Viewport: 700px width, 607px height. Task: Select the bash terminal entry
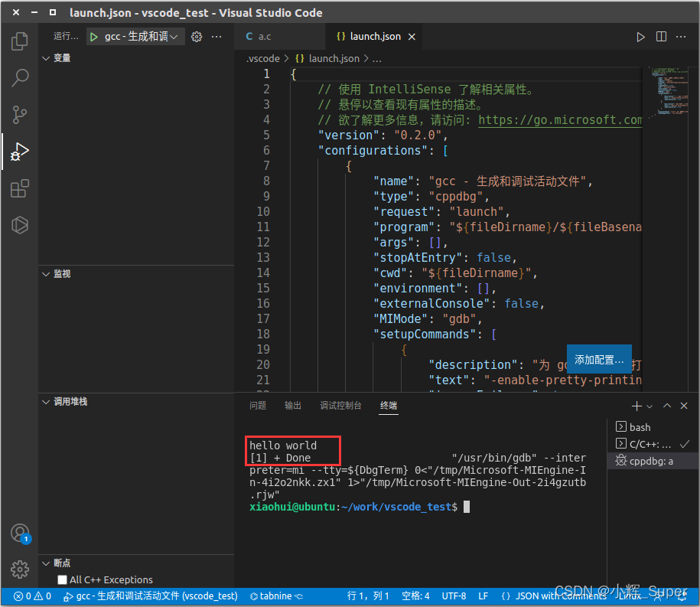(x=653, y=427)
